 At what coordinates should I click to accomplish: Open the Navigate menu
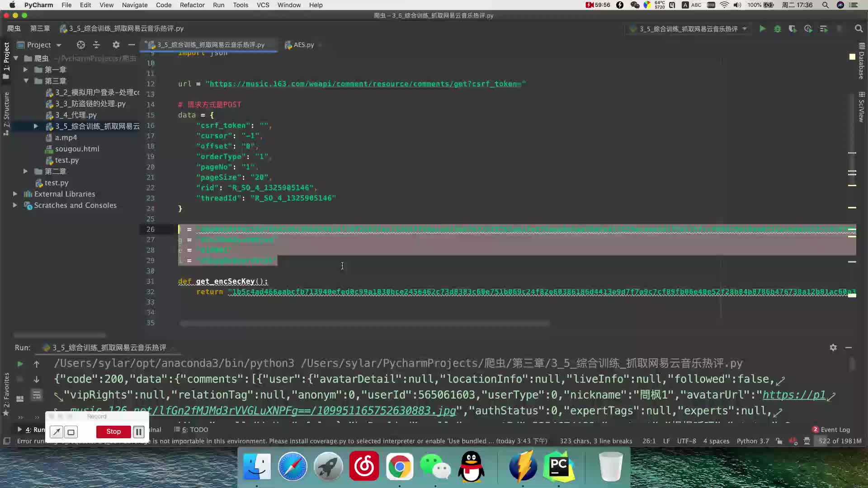coord(135,5)
